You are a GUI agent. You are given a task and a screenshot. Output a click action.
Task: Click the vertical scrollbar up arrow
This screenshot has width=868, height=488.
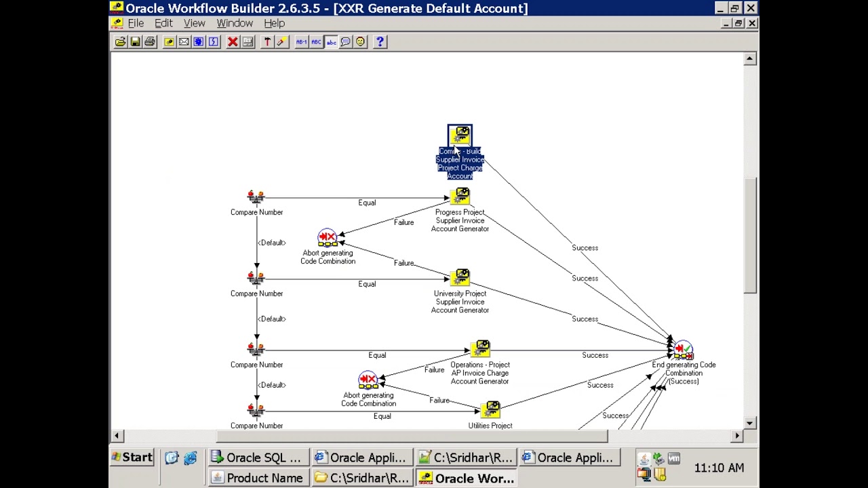tap(749, 59)
